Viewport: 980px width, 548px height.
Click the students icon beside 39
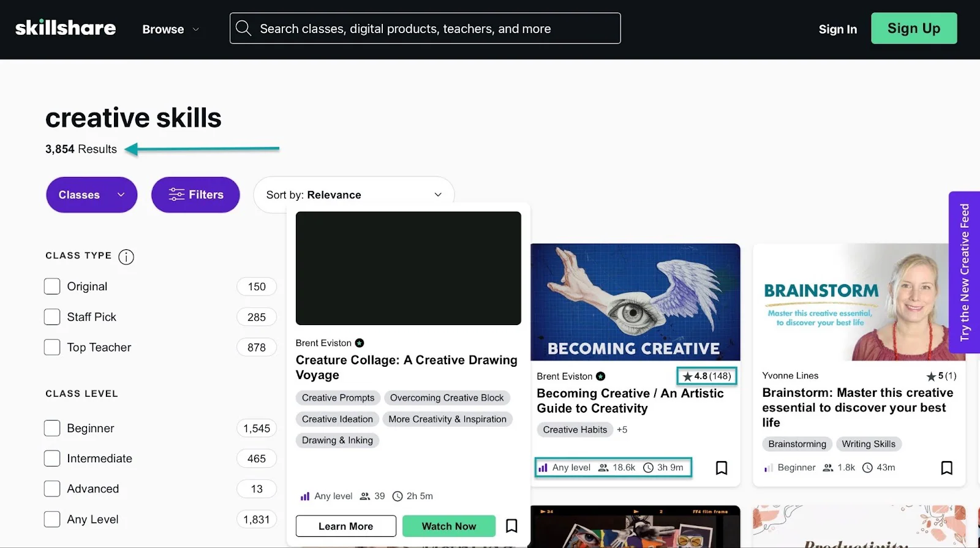[x=365, y=496]
